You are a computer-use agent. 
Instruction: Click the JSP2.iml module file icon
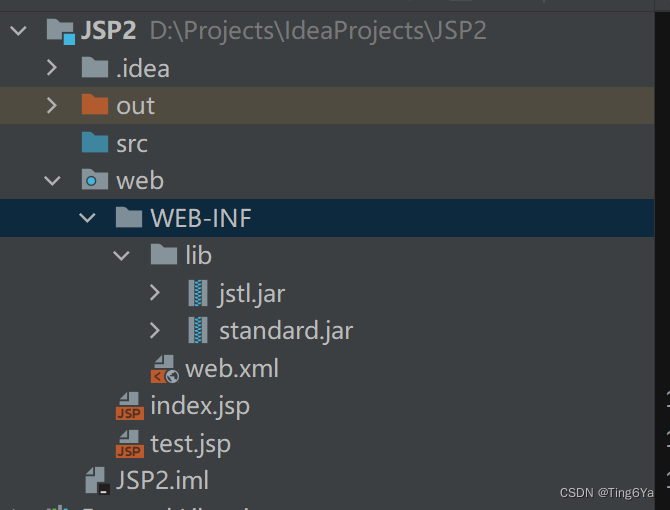[x=97, y=481]
